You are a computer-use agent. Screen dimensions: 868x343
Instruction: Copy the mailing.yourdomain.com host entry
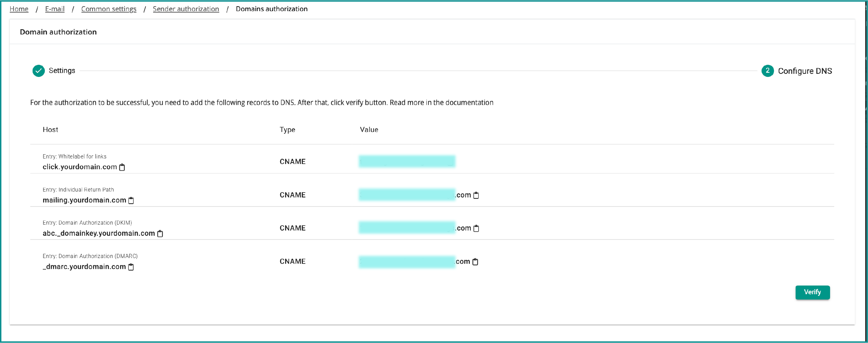(x=131, y=200)
